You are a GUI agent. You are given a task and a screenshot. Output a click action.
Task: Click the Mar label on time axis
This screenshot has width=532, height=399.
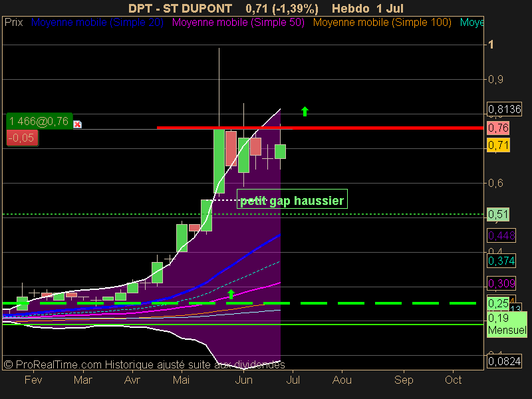point(82,380)
